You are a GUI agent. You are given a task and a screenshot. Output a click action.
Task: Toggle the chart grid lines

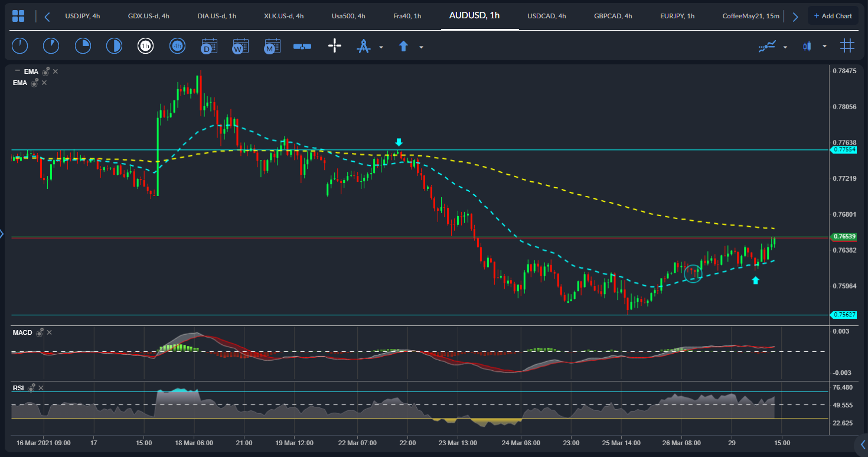pyautogui.click(x=847, y=45)
